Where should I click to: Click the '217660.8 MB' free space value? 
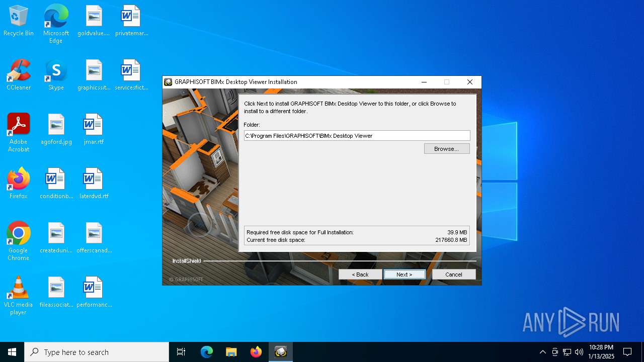point(451,240)
